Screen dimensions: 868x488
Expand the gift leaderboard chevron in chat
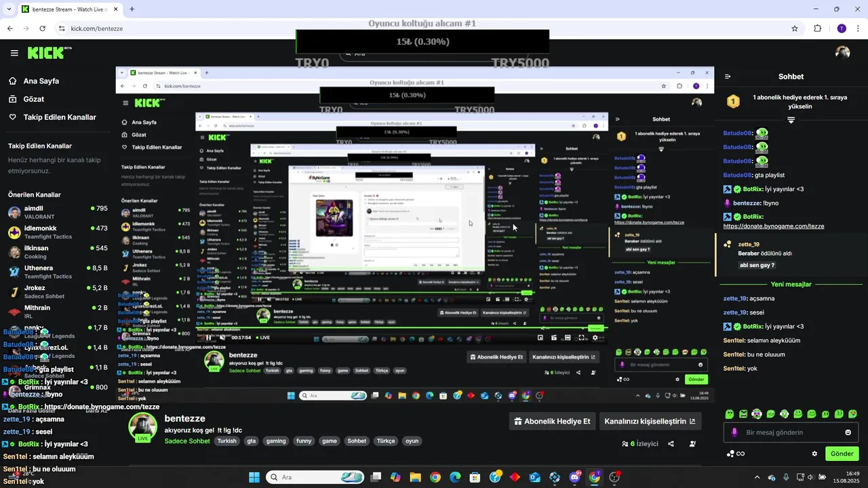[x=791, y=120]
